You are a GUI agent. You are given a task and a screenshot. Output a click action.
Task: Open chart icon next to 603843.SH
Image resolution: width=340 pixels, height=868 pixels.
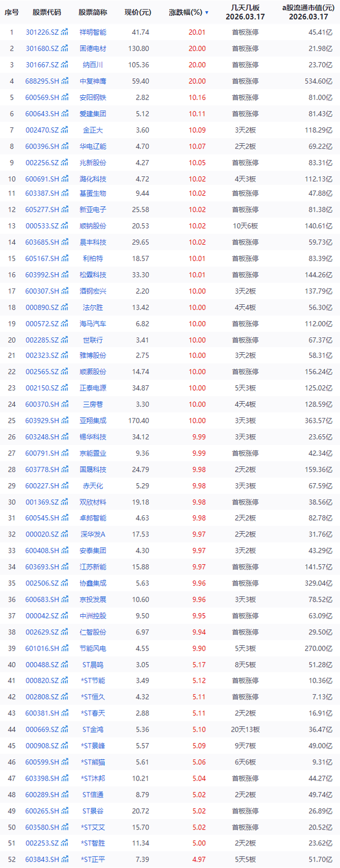click(64, 860)
